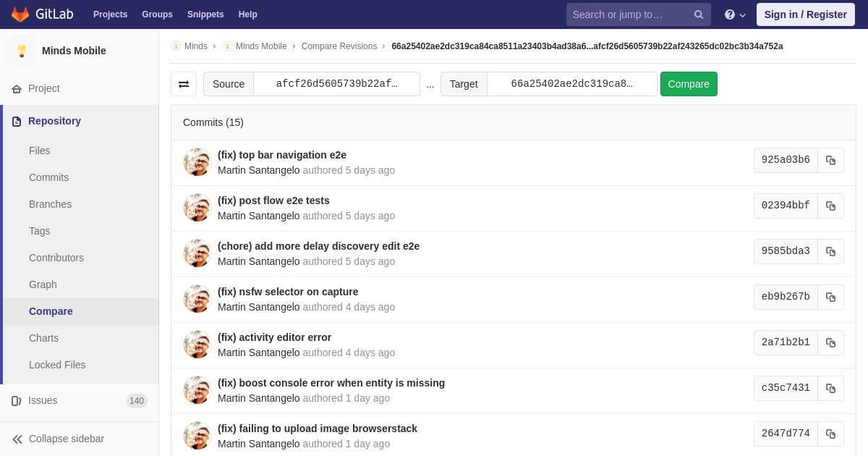Click the green Compare button
This screenshot has height=456, width=868.
[689, 84]
